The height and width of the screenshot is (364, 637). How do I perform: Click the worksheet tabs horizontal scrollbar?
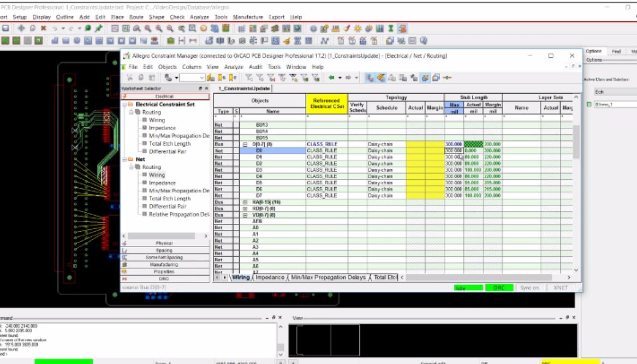(x=479, y=277)
